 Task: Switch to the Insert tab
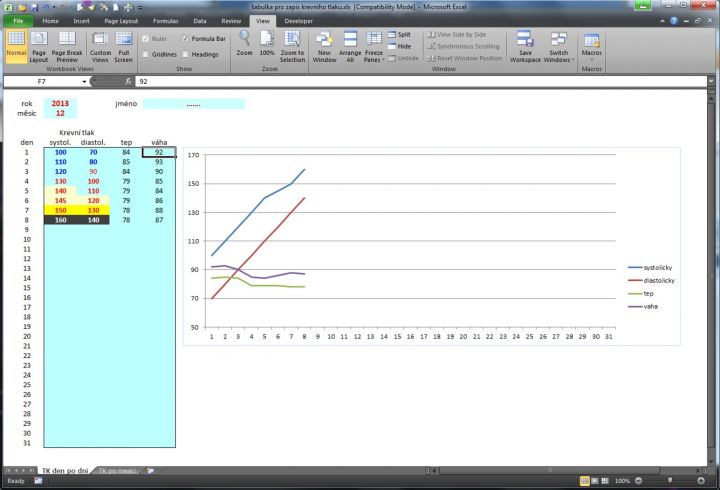(x=81, y=21)
